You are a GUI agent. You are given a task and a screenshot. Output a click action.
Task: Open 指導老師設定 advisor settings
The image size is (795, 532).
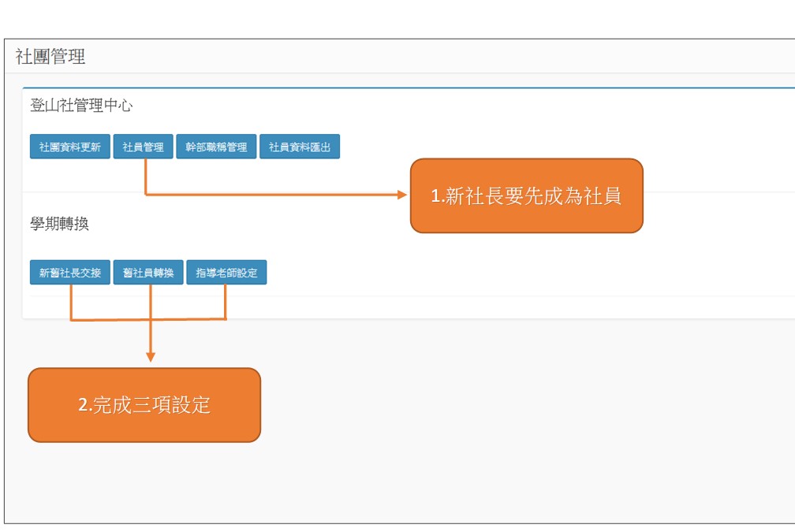coord(226,273)
